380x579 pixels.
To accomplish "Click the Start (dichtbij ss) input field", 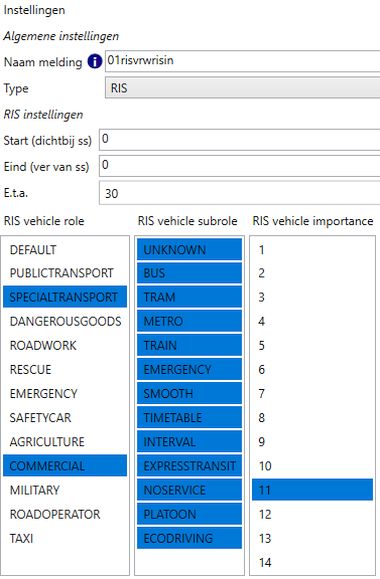I will 240,140.
